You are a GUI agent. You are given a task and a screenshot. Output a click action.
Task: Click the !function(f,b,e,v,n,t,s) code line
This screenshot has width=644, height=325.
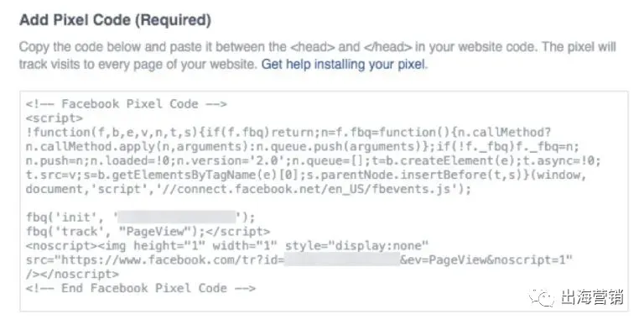coord(288,133)
